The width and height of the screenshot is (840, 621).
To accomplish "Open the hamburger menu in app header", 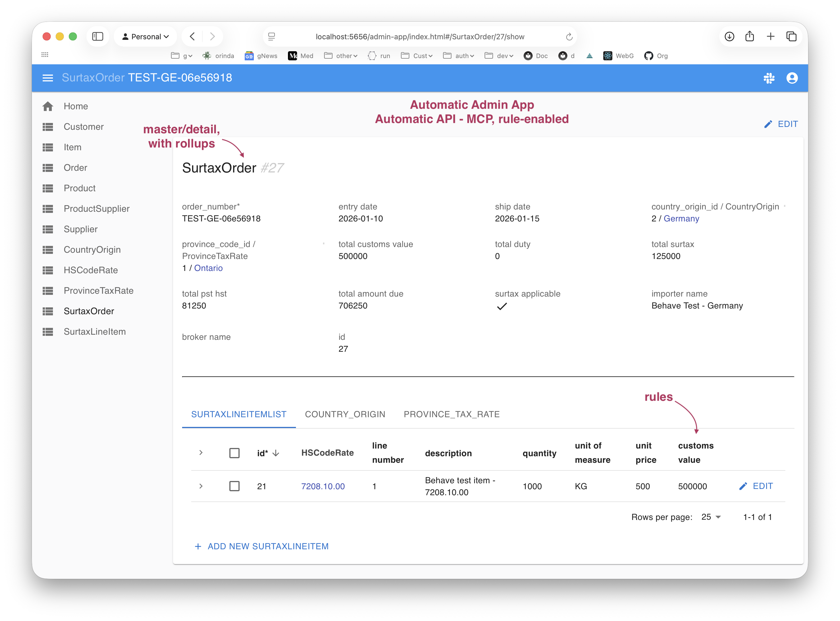I will pyautogui.click(x=48, y=78).
